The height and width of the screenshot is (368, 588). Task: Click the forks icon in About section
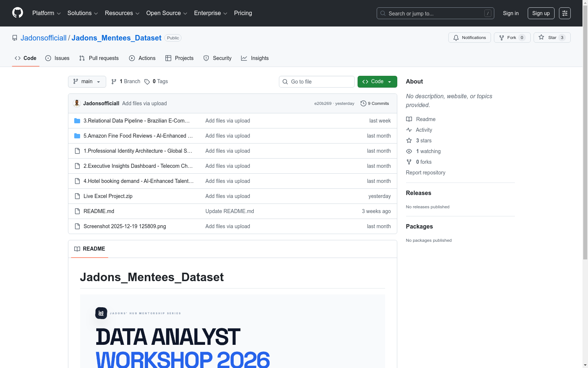(409, 162)
